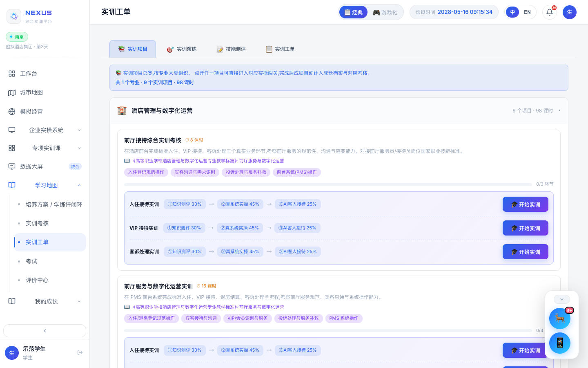Image resolution: width=588 pixels, height=368 pixels.
Task: Open 培养方案 / 学练评闭环 menu item
Action: click(50, 204)
